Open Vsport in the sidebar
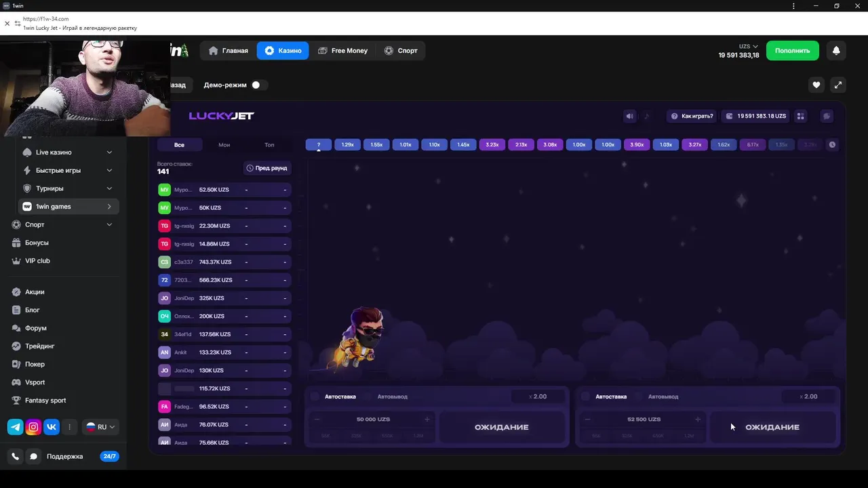Screen dimensions: 868x488 point(35,382)
